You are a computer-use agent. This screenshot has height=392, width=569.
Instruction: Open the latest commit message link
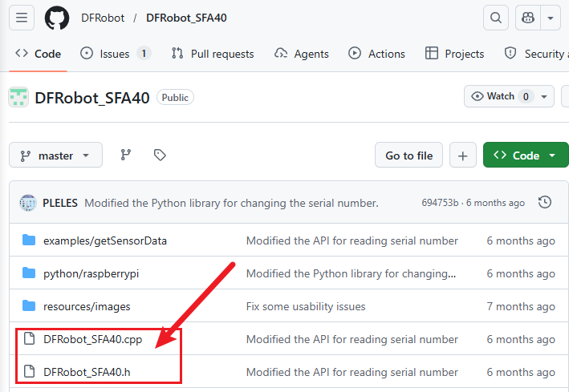pos(231,203)
